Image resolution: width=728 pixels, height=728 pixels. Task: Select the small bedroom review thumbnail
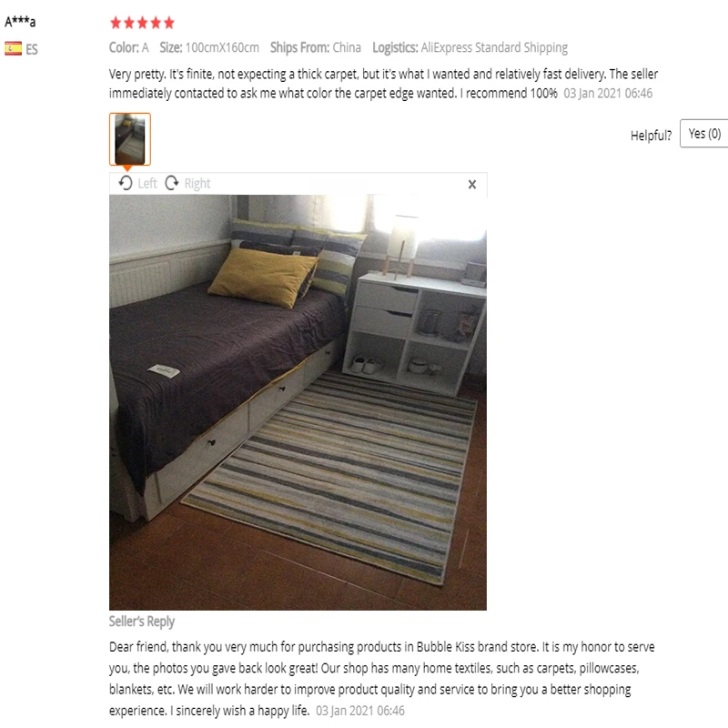130,139
